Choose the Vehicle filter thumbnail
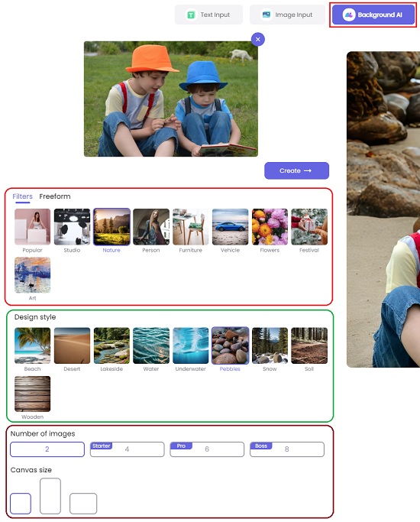The image size is (420, 522). point(230,227)
